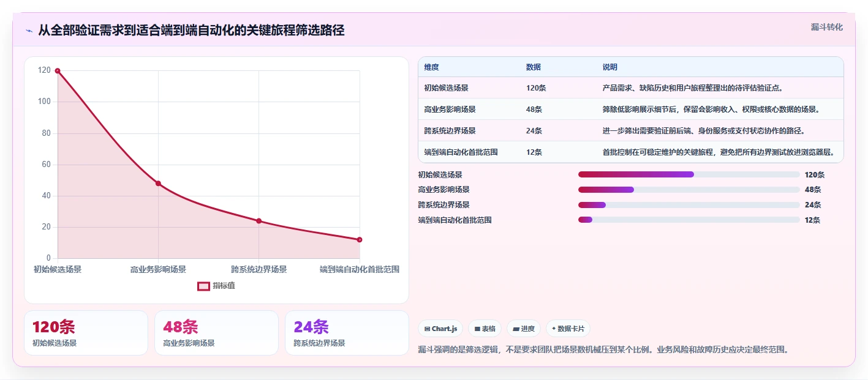Click the y-axis tick label 100
This screenshot has width=868, height=380.
(44, 102)
